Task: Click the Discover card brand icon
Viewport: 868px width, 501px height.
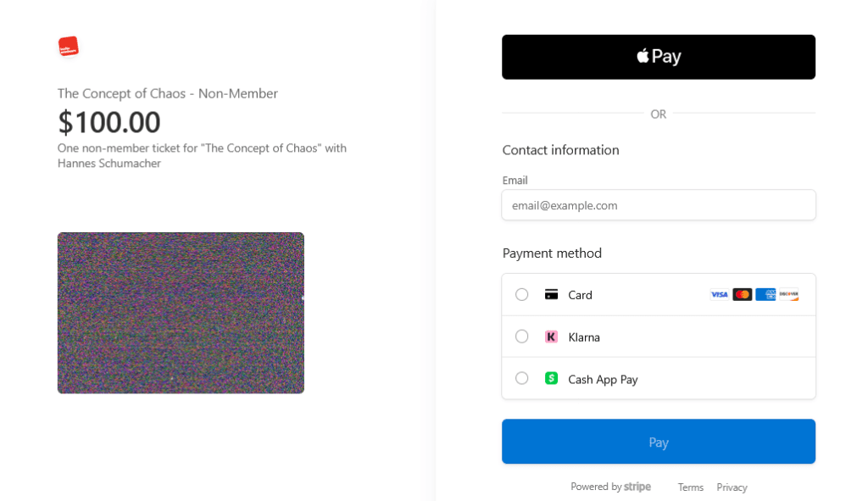Action: point(789,294)
